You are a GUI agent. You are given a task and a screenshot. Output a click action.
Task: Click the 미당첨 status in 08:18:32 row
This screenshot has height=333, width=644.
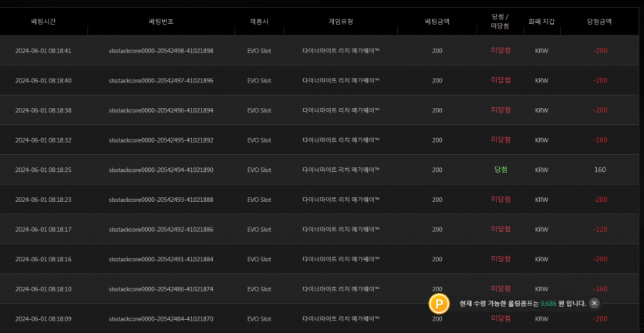[x=501, y=140]
